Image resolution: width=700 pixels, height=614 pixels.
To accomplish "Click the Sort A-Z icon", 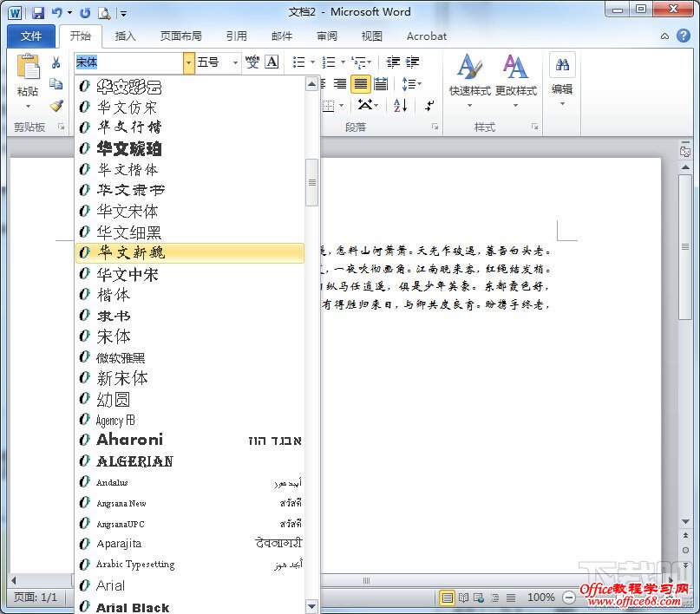I will pyautogui.click(x=401, y=105).
